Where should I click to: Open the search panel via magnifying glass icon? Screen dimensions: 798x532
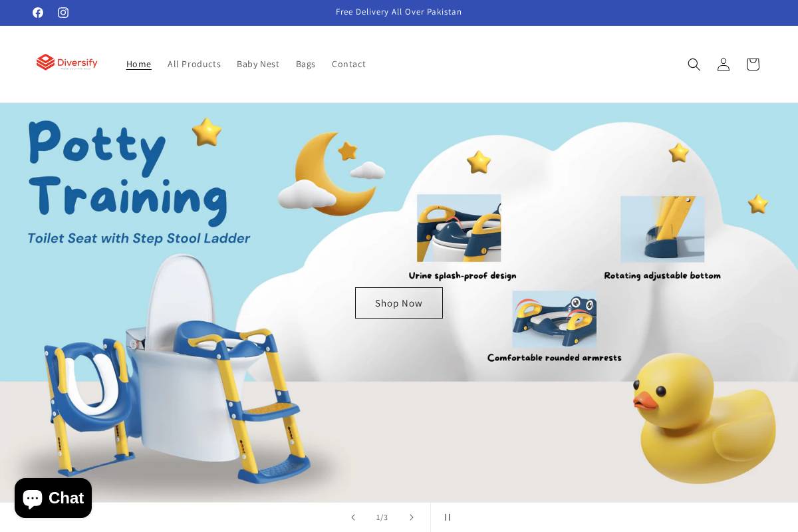click(694, 65)
